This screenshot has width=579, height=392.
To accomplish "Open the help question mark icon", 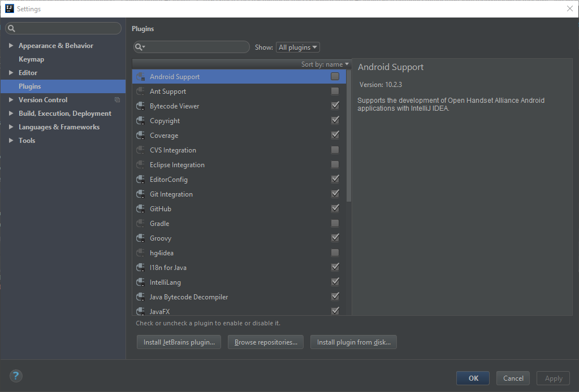I will pyautogui.click(x=16, y=376).
